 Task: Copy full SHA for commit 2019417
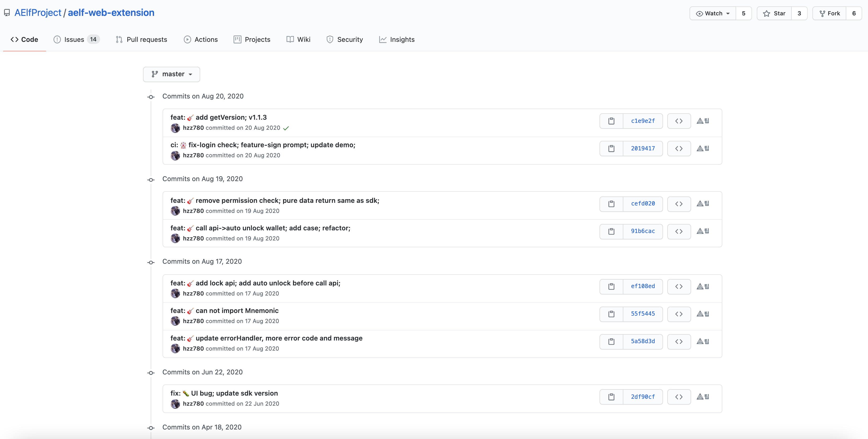pos(611,149)
